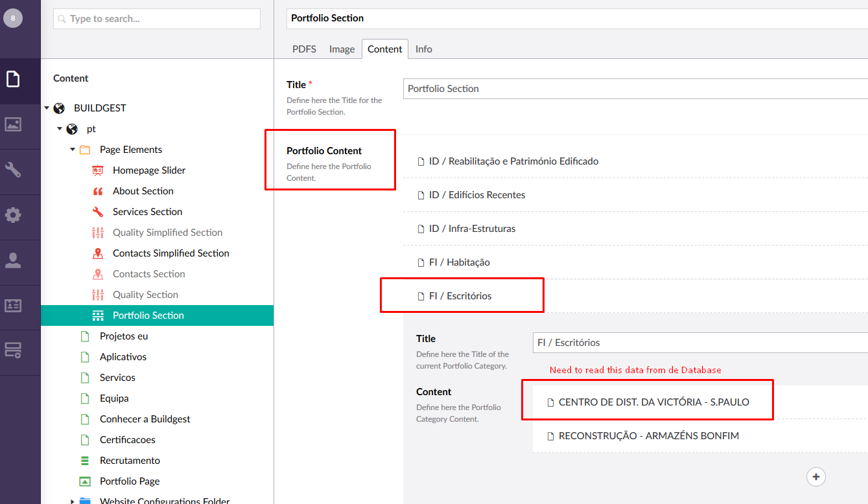This screenshot has width=868, height=504.
Task: Click the Title field containing Portfolio Section
Action: 635,89
